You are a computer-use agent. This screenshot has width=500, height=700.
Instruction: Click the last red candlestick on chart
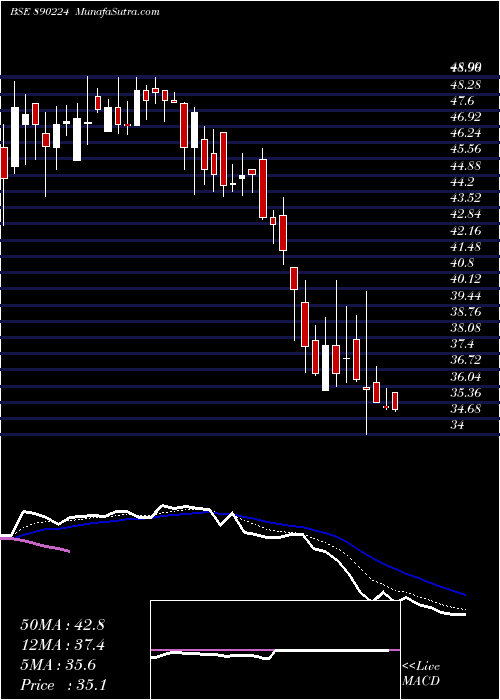click(x=395, y=401)
